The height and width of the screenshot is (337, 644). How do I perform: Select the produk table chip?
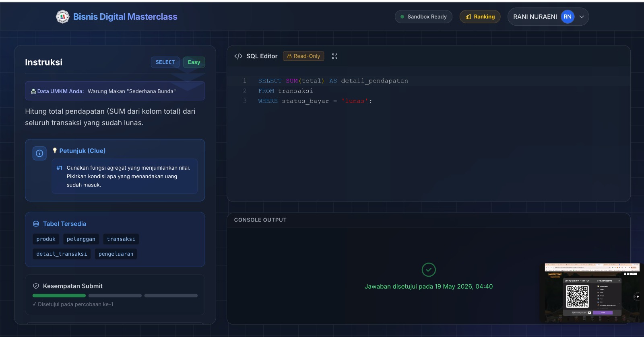pyautogui.click(x=46, y=239)
